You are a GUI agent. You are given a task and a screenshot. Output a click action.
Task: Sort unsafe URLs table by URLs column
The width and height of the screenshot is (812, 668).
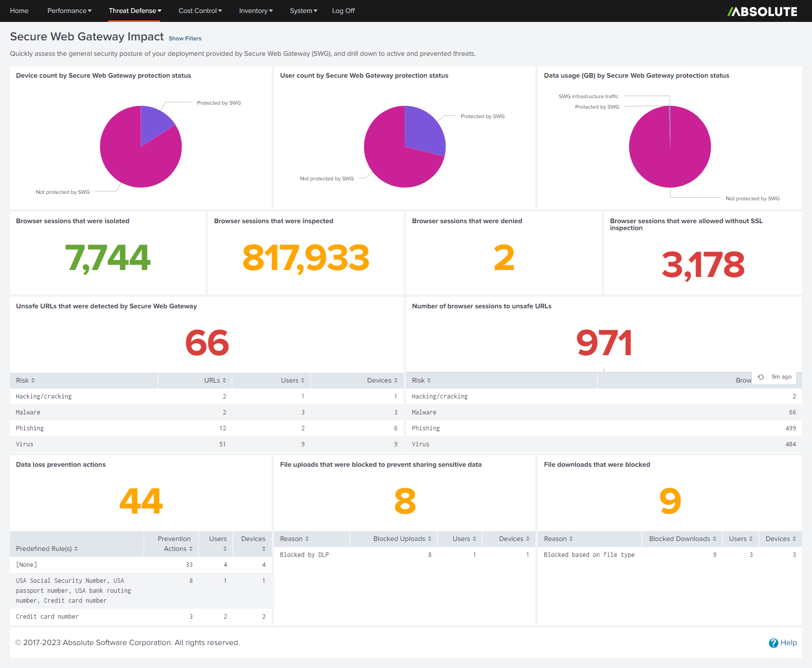(x=215, y=381)
